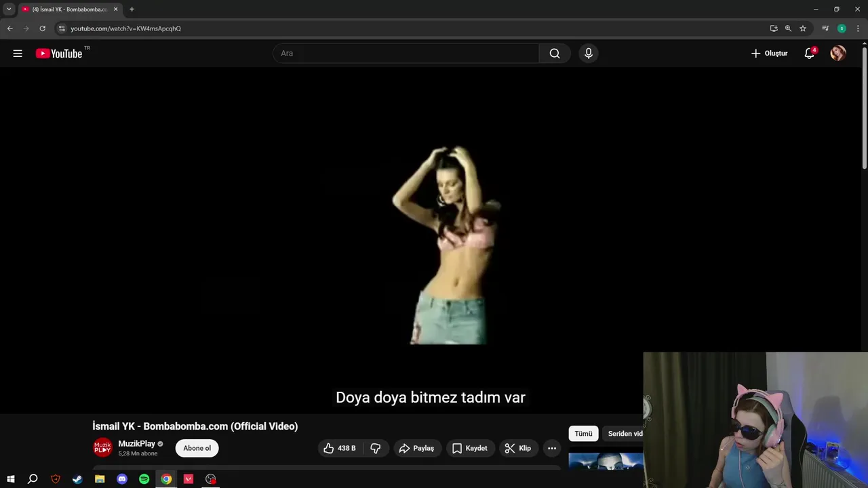Screen dimensions: 868x488
Task: Open the YouTube guide hamburger menu
Action: click(18, 54)
